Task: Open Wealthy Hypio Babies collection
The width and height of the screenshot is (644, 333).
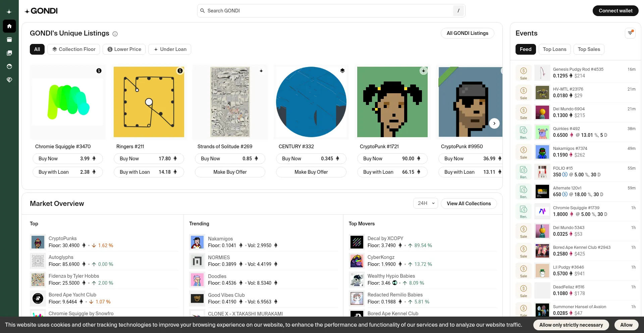Action: 423,279
